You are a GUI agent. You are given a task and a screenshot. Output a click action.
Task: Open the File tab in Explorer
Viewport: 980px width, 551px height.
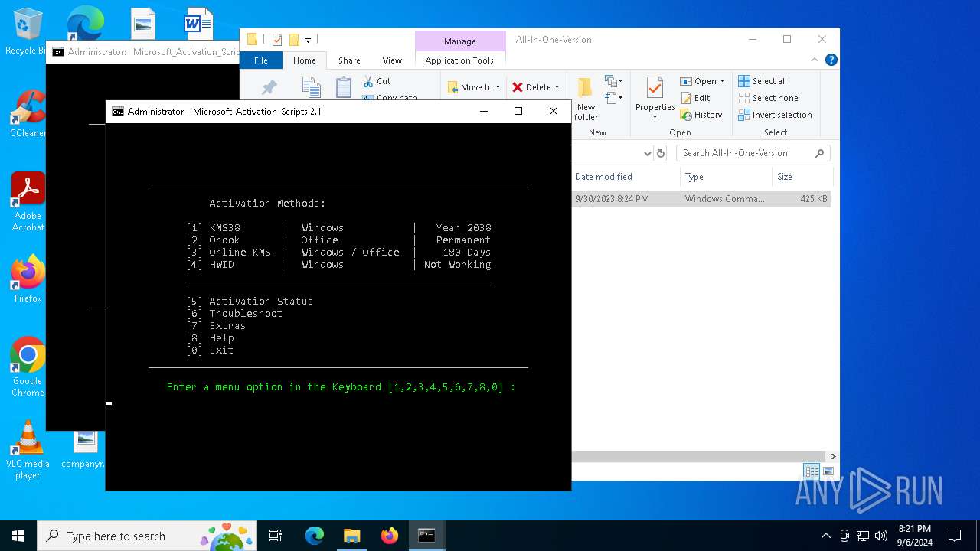click(x=261, y=60)
